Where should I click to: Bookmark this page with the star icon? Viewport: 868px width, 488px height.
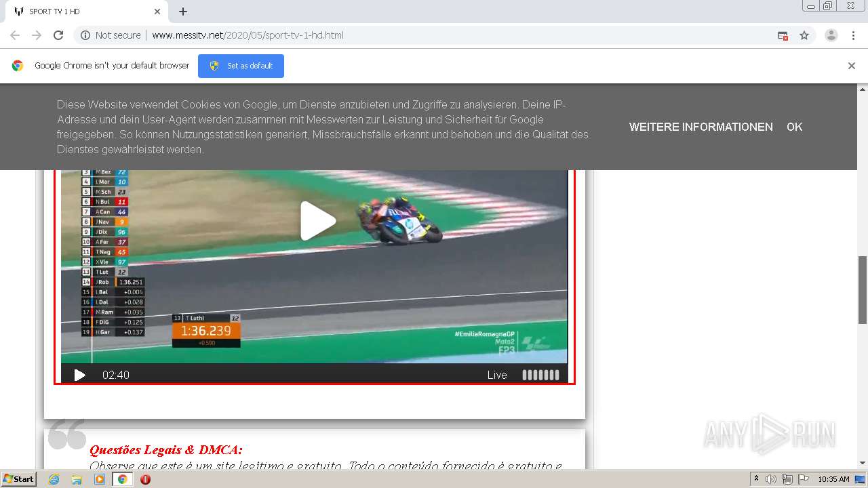(804, 35)
